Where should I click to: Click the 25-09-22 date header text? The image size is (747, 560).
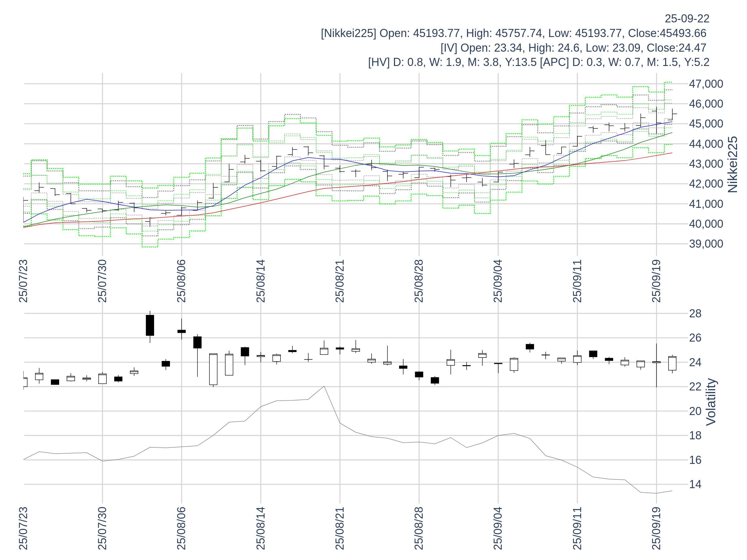point(687,19)
